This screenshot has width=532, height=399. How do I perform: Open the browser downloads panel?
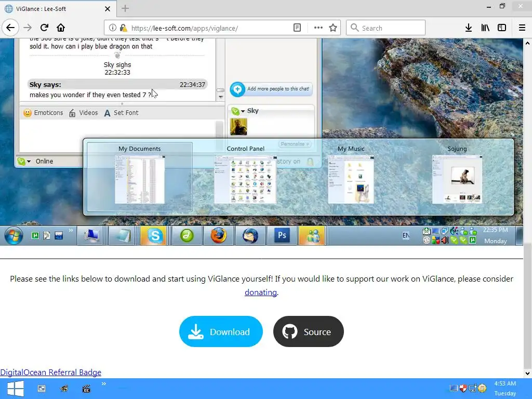(x=469, y=28)
